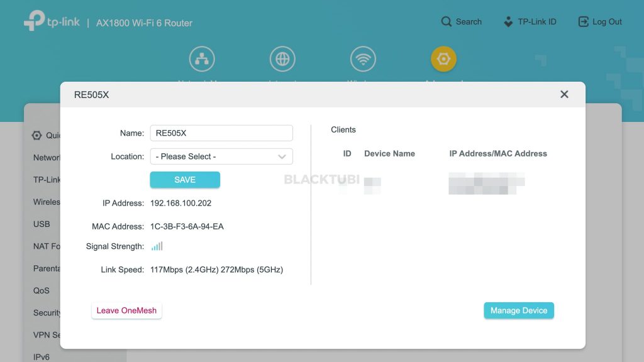Click the IP Address/MAC Address column header
644x362 pixels.
(498, 153)
